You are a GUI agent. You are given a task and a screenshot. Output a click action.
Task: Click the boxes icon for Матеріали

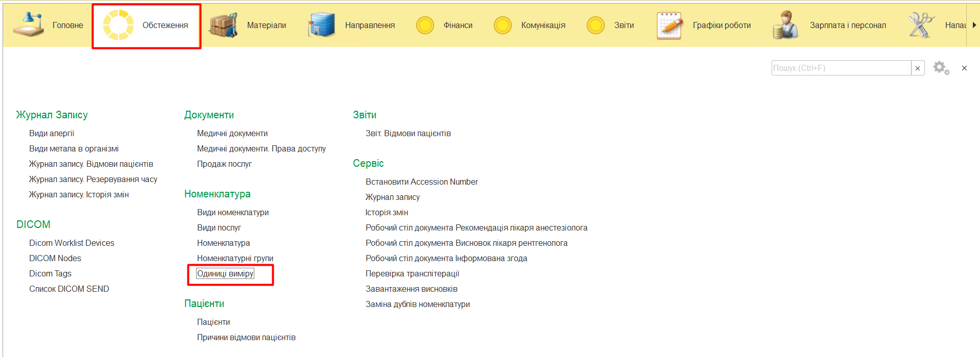(x=223, y=25)
